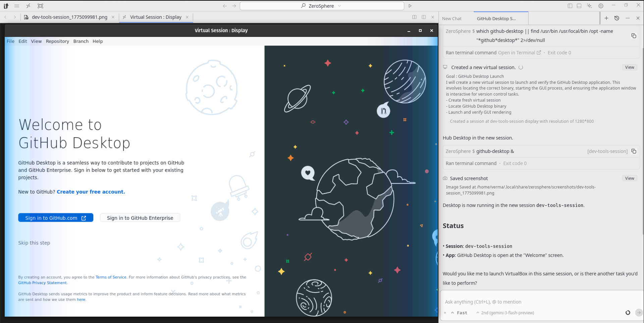This screenshot has height=323, width=644.
Task: Click the editor layout columns icon in tab bar
Action: [424, 17]
